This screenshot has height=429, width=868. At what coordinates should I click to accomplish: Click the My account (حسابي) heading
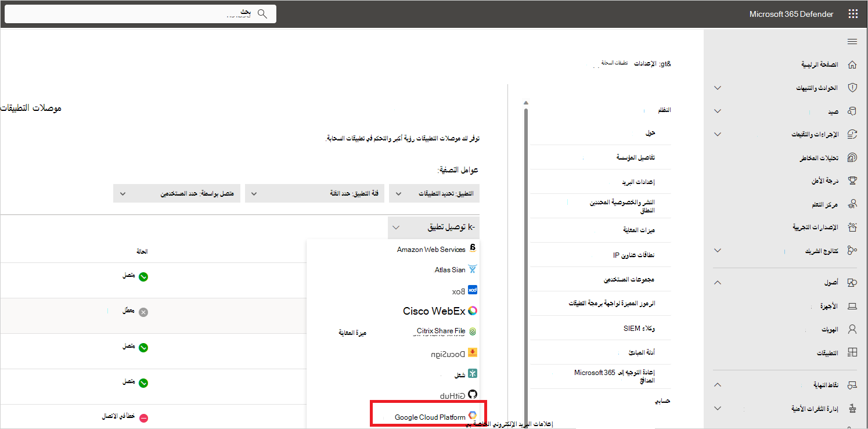pyautogui.click(x=662, y=401)
